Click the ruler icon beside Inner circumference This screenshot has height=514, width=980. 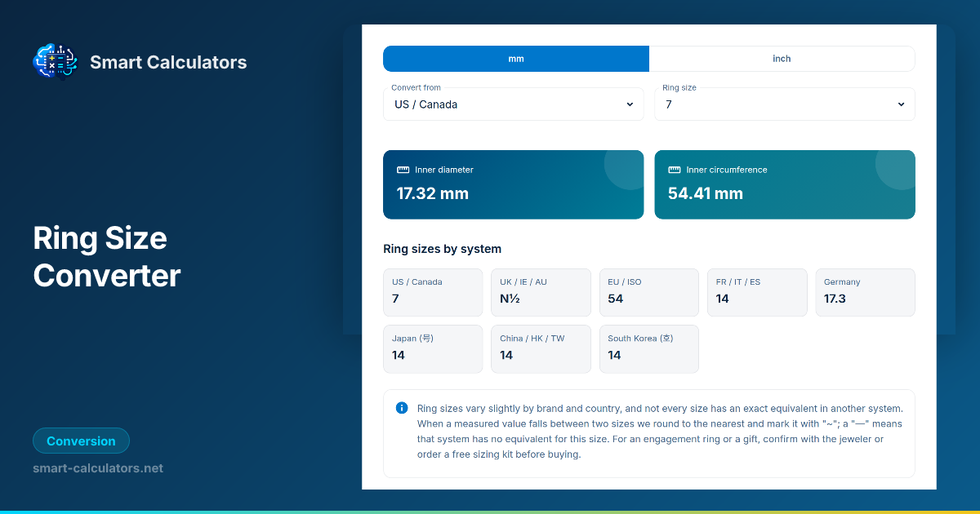[674, 170]
